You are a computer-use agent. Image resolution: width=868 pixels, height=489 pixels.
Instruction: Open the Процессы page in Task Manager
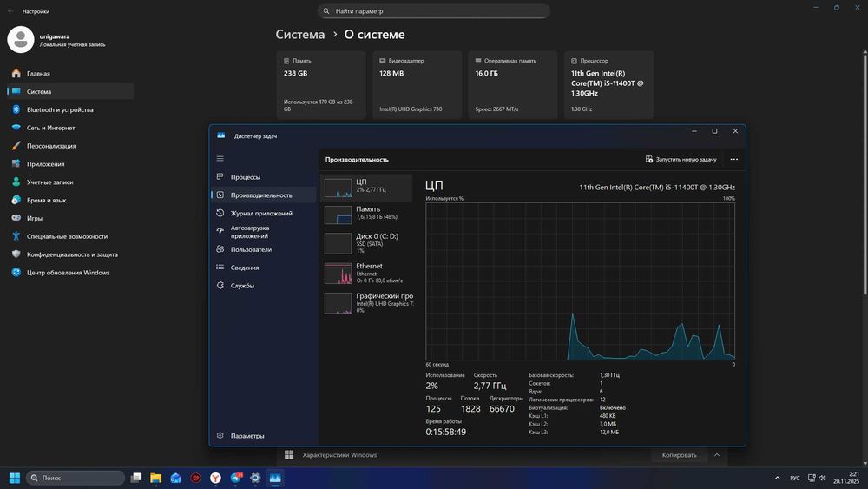pyautogui.click(x=262, y=177)
